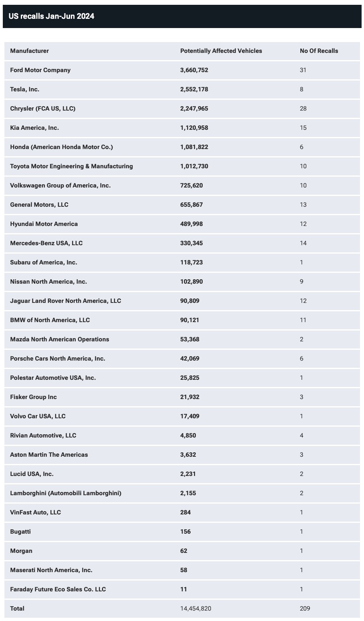Select the Porsche Cars North America row

182,359
